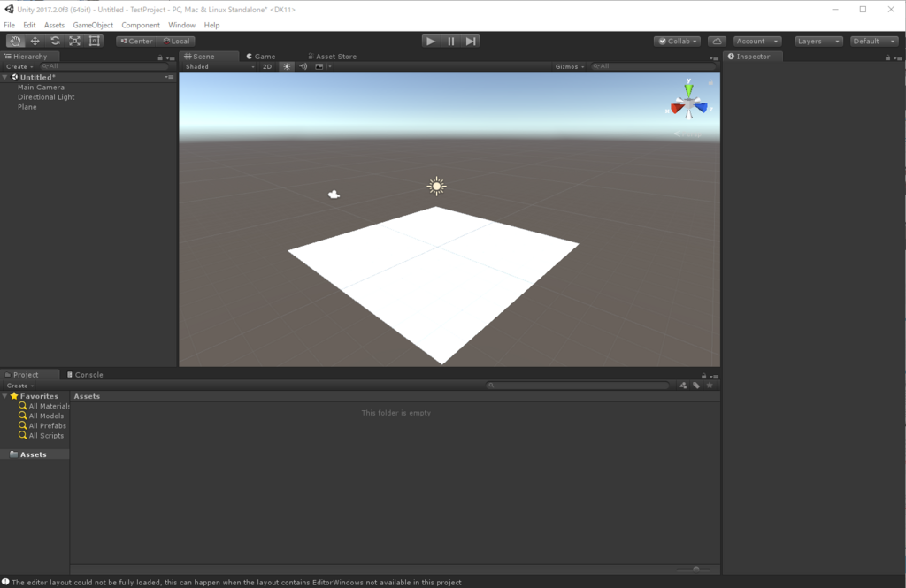The height and width of the screenshot is (588, 906).
Task: Open the GameObject menu
Action: 93,25
